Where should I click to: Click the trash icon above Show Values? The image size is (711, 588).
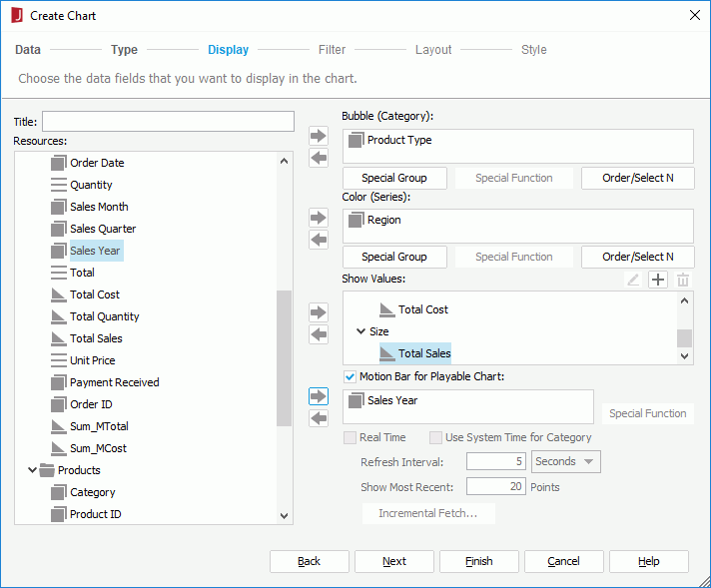(683, 280)
